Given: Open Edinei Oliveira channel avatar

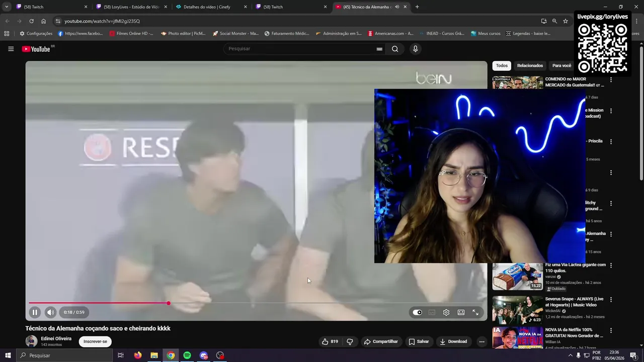Looking at the screenshot, I should [31, 341].
